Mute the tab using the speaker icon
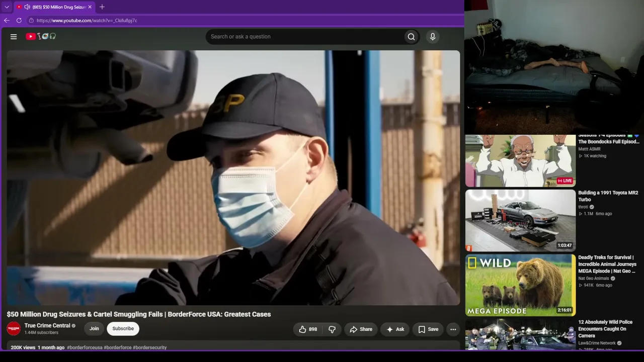Screen dimensions: 644x362 (27, 7)
